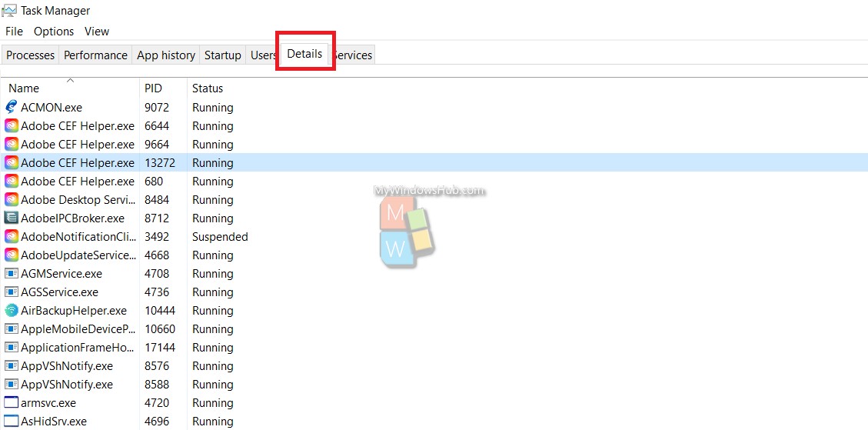The image size is (868, 430).
Task: Select Adobe CEF Helper.exe with PID 9664
Action: click(78, 145)
